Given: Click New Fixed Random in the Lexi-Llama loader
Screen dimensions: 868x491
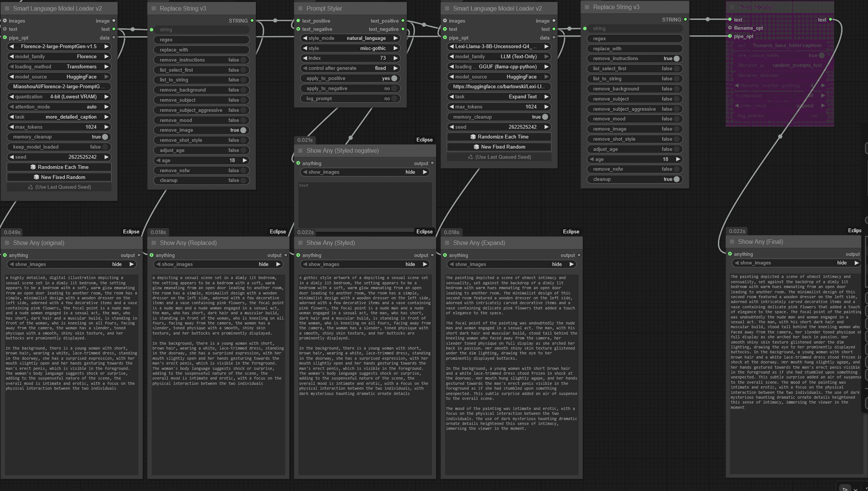Looking at the screenshot, I should click(499, 147).
